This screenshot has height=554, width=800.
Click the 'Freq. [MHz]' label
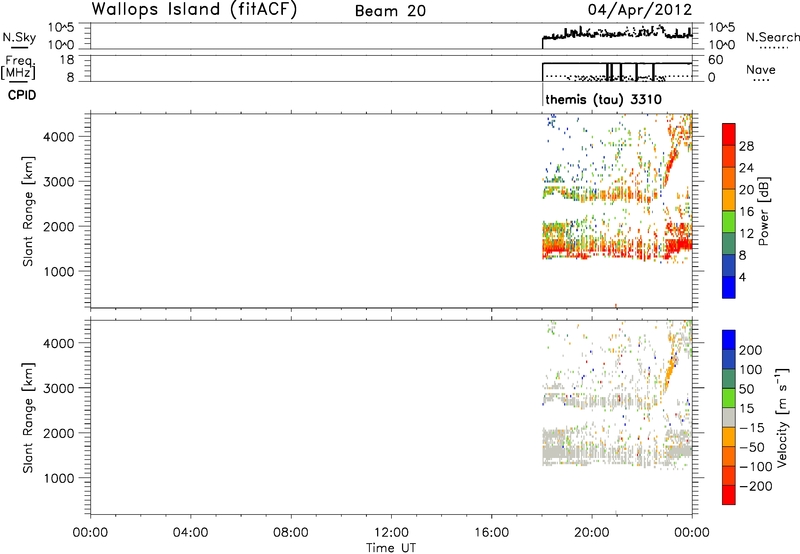pyautogui.click(x=19, y=67)
